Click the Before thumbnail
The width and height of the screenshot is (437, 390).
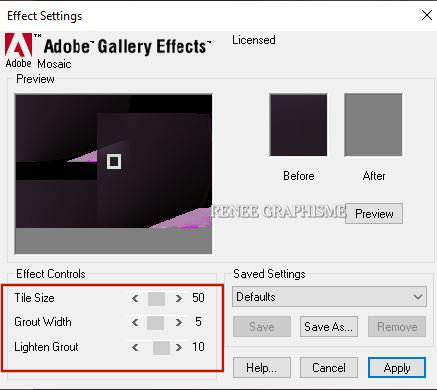pyautogui.click(x=298, y=125)
